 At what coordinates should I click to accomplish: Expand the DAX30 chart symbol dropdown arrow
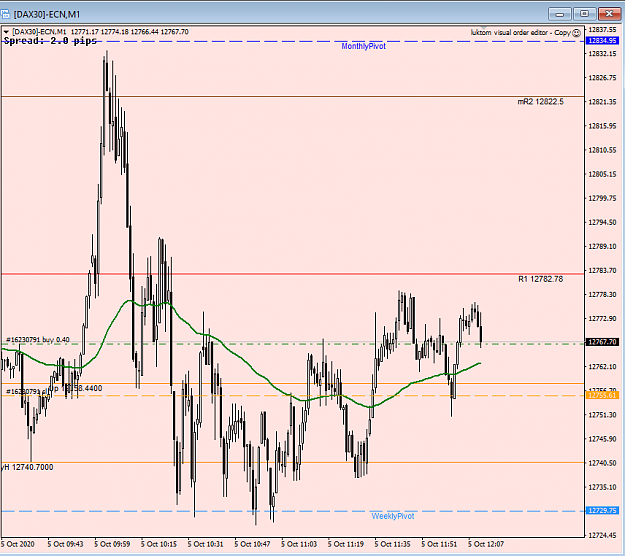pos(6,32)
